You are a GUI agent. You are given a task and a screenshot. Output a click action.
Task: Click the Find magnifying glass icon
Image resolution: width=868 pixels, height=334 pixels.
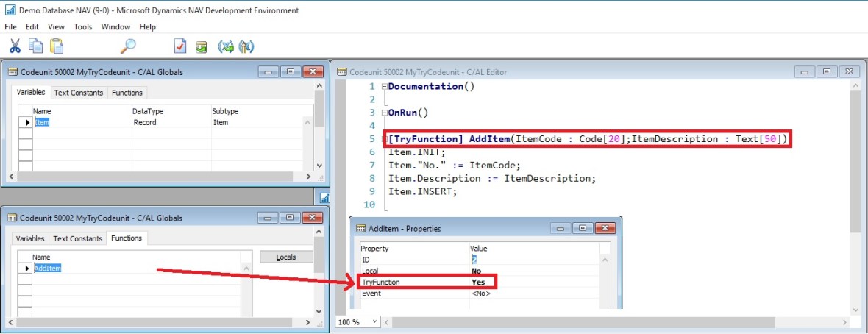[x=128, y=46]
